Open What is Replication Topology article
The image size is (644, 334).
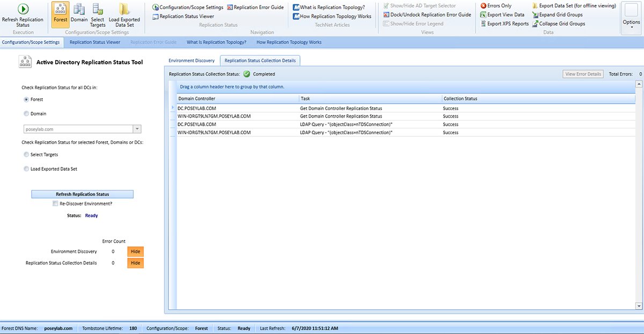pyautogui.click(x=296, y=8)
